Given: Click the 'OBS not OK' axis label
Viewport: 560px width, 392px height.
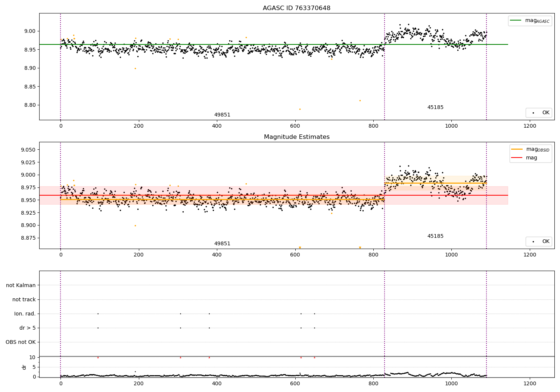Looking at the screenshot, I should click(21, 342).
